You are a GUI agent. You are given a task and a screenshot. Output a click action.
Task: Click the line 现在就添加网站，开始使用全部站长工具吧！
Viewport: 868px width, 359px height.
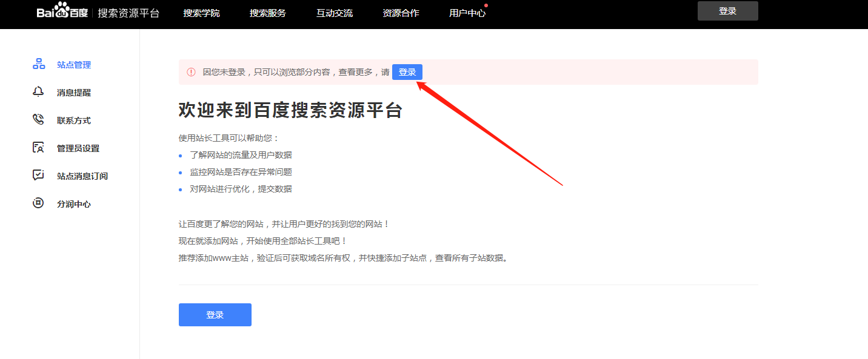pos(262,241)
